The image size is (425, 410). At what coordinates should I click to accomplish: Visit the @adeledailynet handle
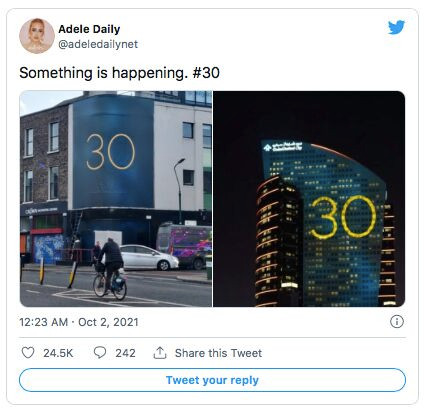tap(98, 44)
